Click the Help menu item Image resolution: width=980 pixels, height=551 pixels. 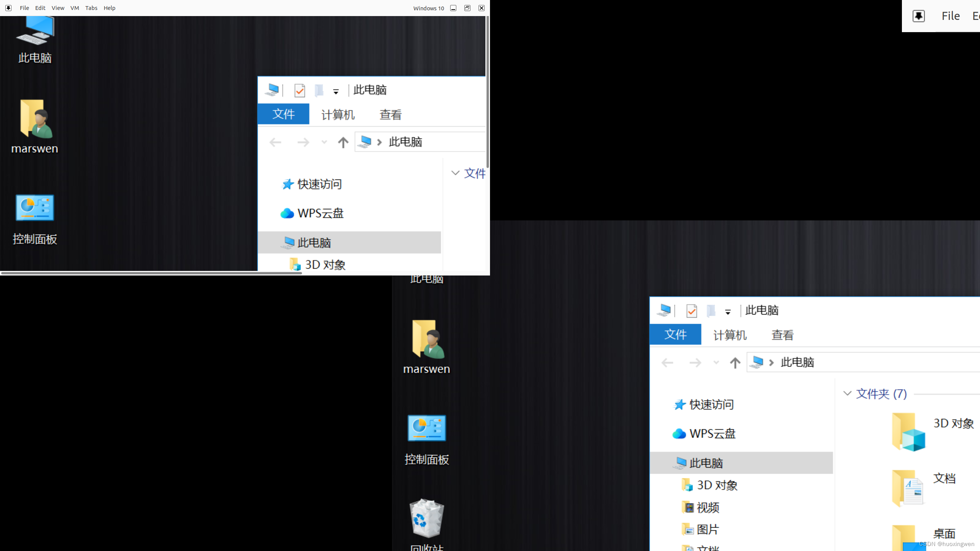pyautogui.click(x=109, y=8)
